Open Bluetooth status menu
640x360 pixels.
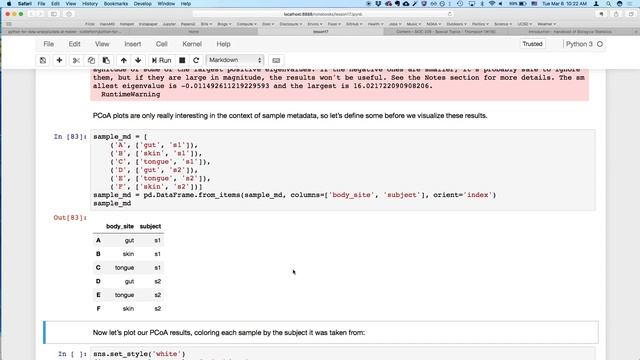pos(482,4)
